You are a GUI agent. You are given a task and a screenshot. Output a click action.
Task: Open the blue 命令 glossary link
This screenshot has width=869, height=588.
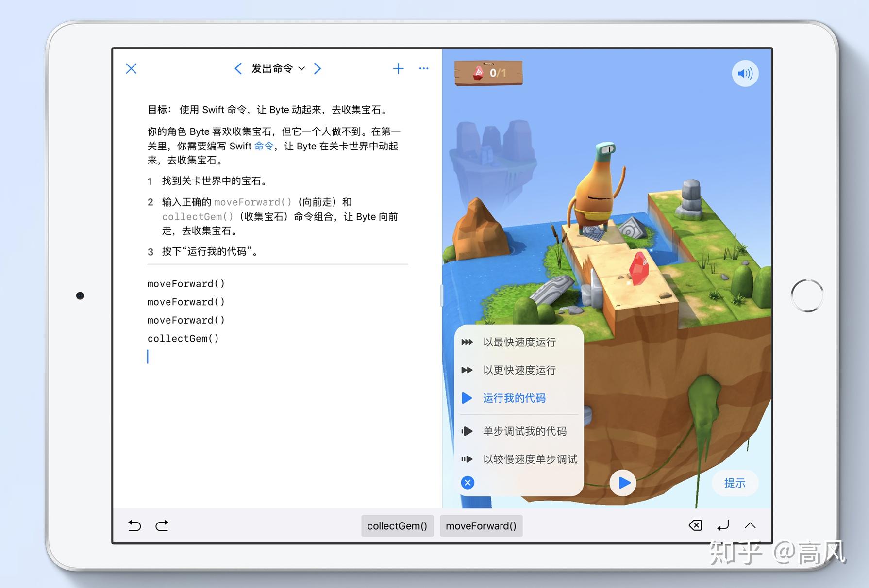(x=264, y=146)
